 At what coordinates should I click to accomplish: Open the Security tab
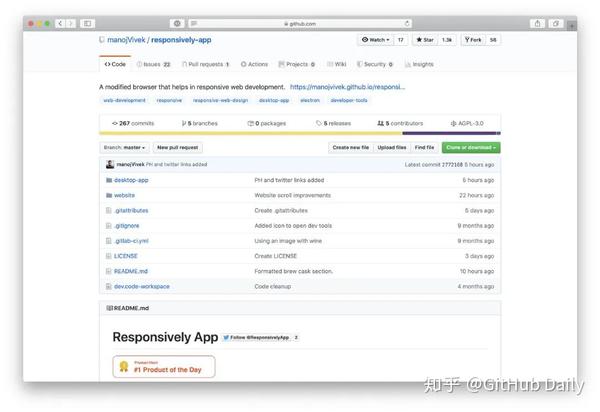(x=375, y=64)
